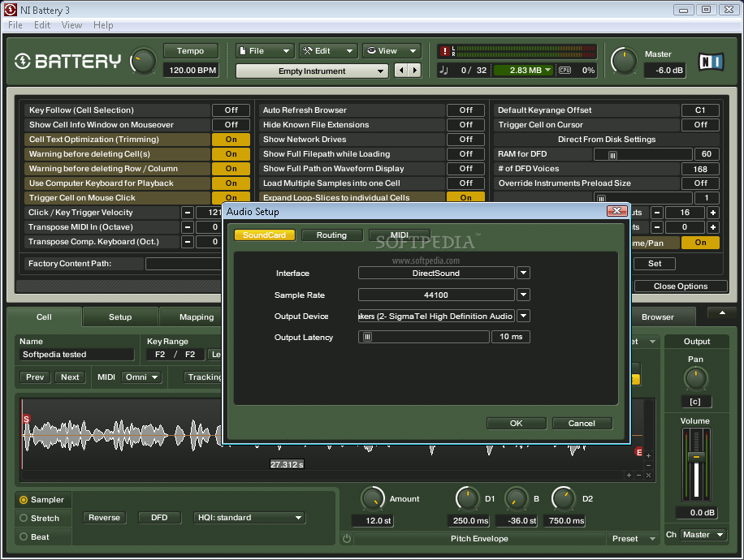Open the Help menu
744x560 pixels.
coord(103,25)
